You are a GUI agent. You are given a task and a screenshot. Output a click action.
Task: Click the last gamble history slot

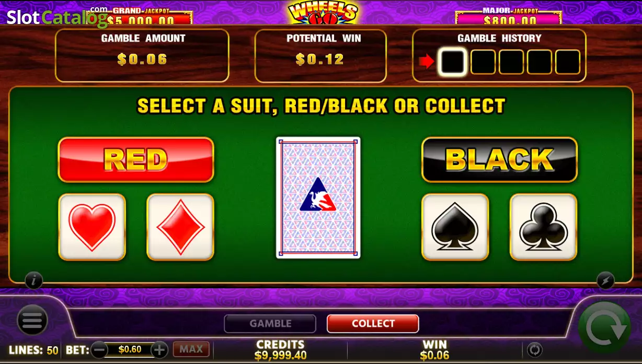point(568,62)
